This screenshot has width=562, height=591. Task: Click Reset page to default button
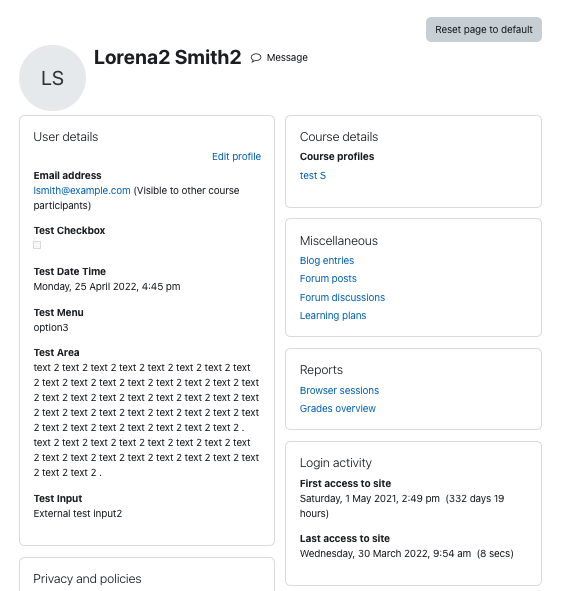484,29
